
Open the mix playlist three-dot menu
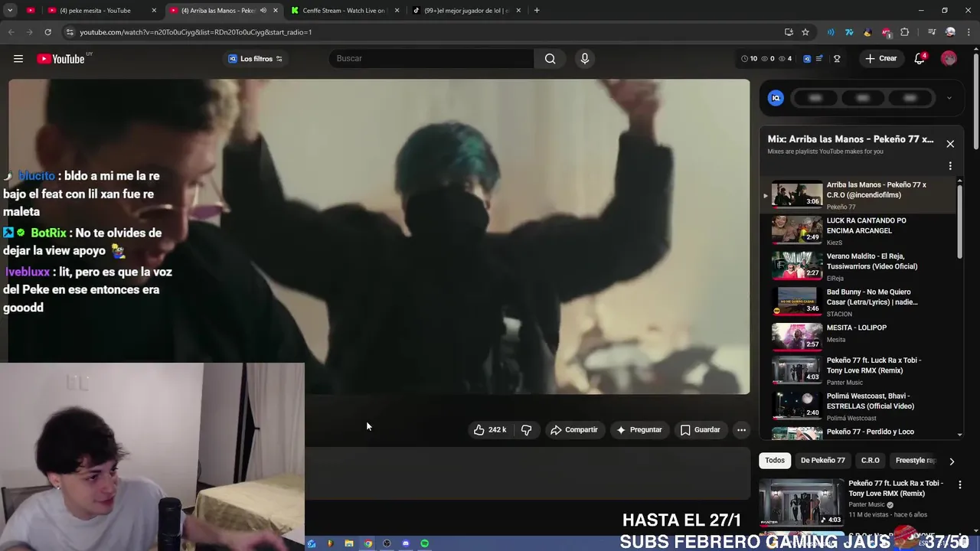(x=950, y=166)
